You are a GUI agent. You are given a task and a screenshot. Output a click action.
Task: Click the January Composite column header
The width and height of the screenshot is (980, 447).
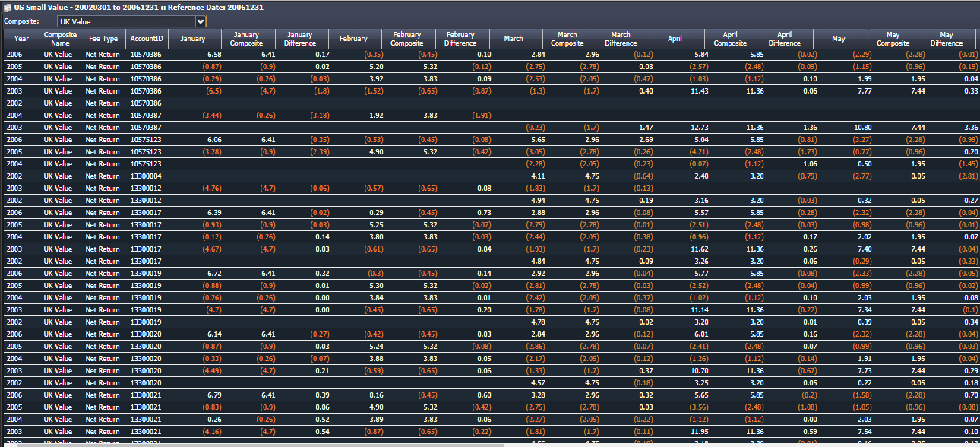248,39
